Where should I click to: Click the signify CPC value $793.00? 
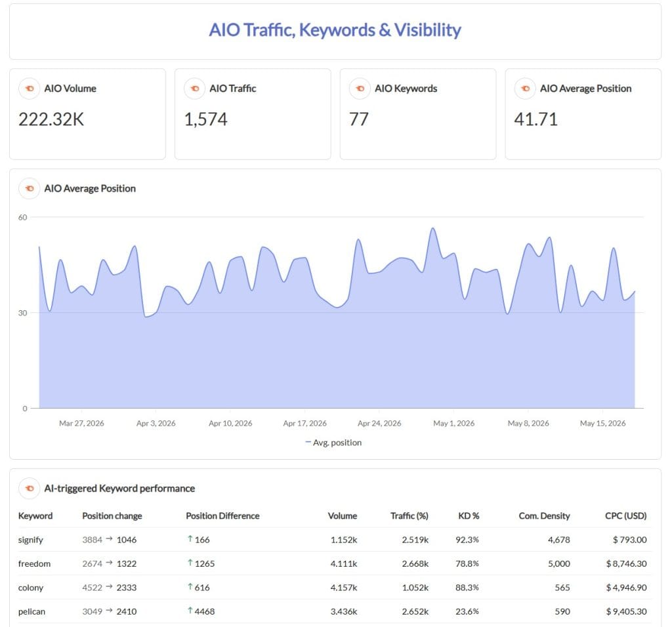click(629, 540)
